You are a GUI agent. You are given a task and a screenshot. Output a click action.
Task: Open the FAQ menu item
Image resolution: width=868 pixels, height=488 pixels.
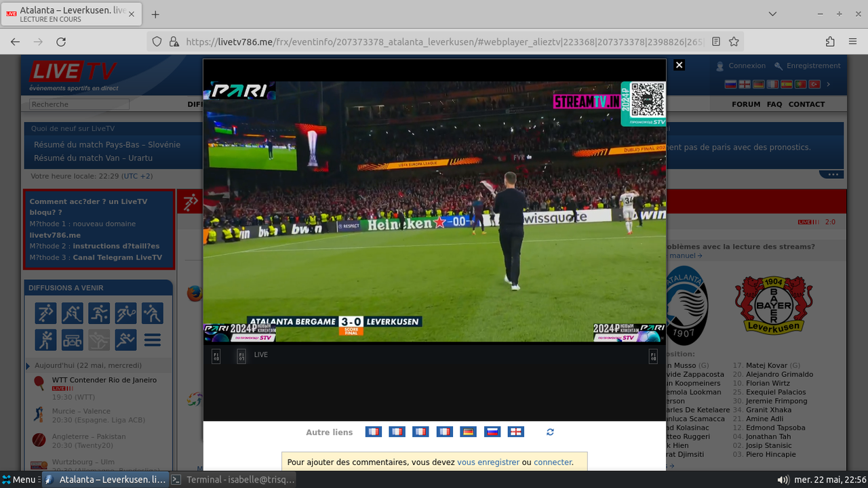click(774, 104)
